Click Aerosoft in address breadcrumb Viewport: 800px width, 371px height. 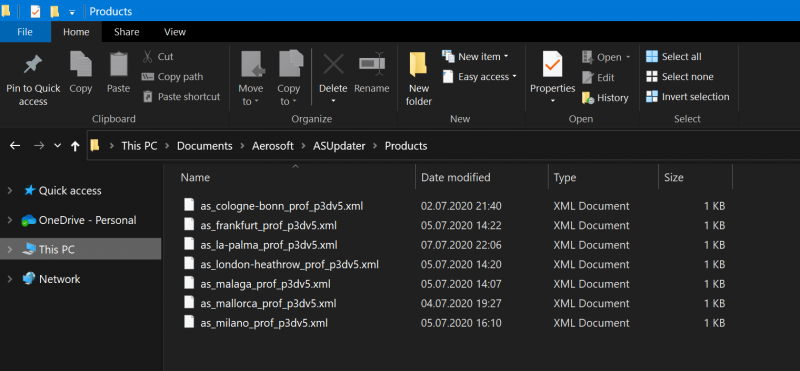click(x=273, y=146)
